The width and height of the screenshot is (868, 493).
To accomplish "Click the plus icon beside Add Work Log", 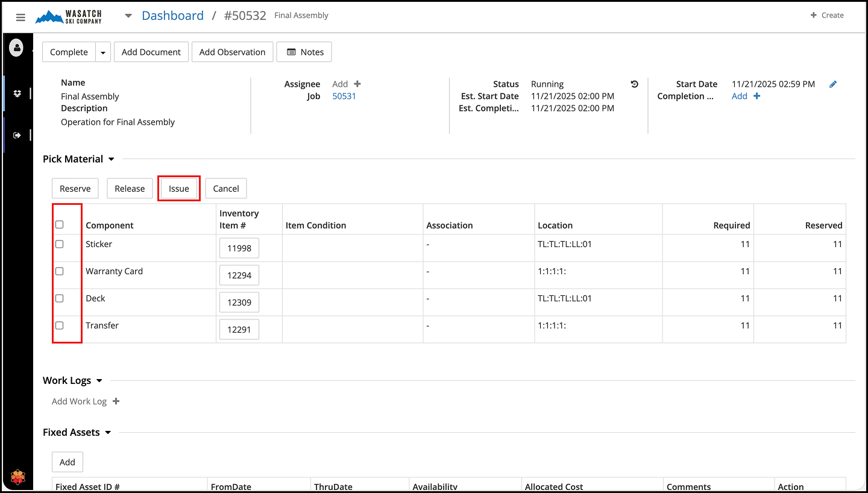I will pyautogui.click(x=116, y=401).
